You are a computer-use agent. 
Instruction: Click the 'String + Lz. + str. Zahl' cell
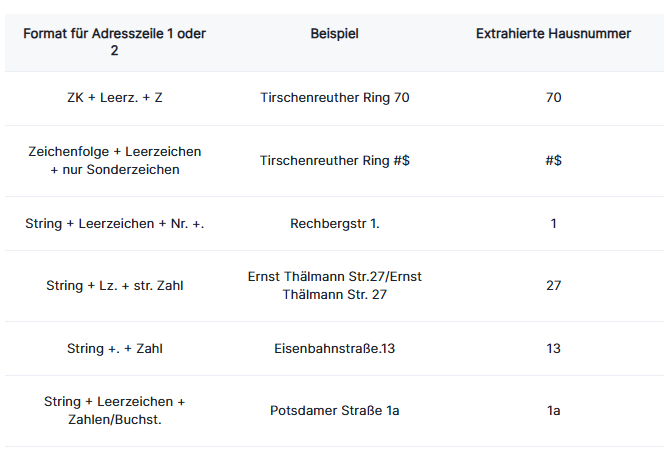coord(115,285)
